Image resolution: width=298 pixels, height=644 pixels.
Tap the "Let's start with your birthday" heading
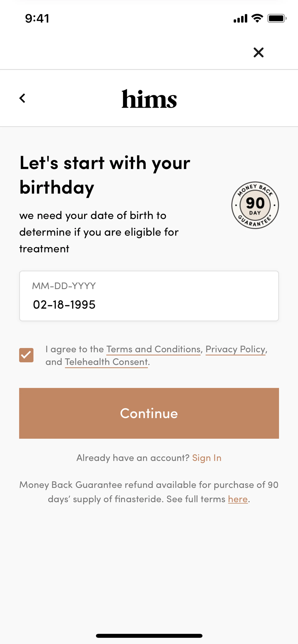tap(105, 175)
